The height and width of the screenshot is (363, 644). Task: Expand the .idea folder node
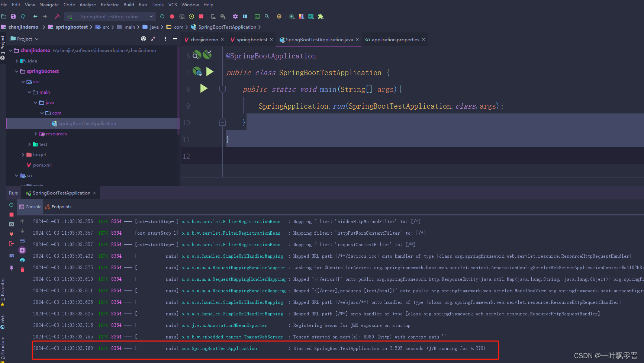point(17,61)
